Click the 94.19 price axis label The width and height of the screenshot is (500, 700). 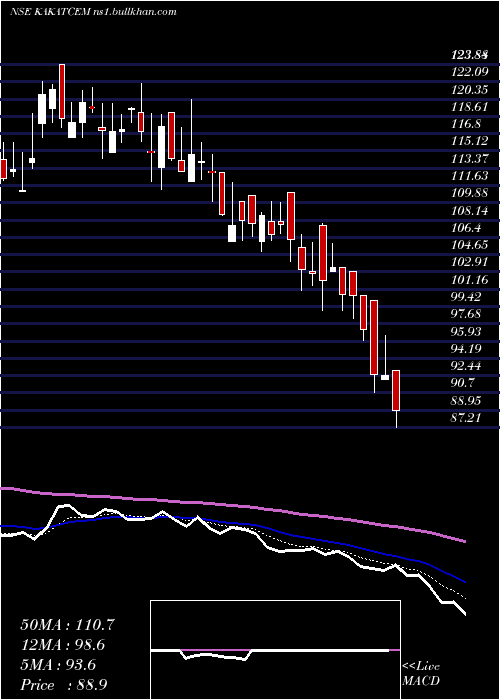[x=467, y=349]
